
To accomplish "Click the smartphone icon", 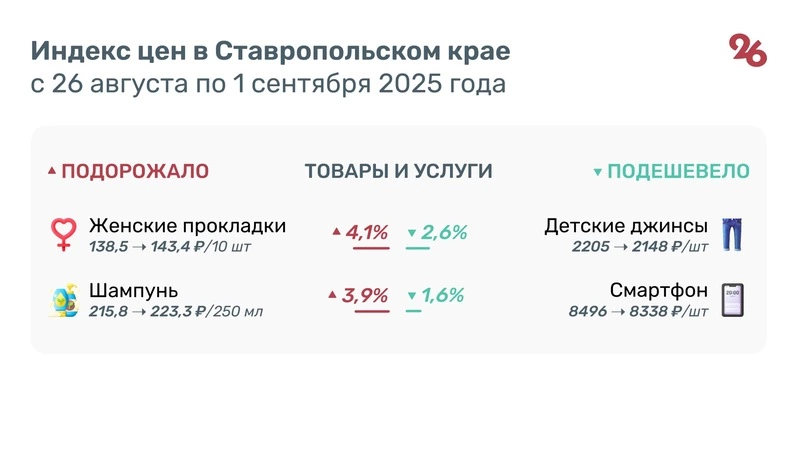I will tap(734, 300).
